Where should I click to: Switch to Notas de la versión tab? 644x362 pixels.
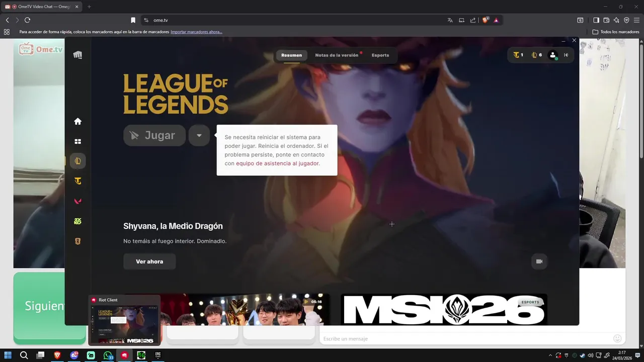click(337, 55)
